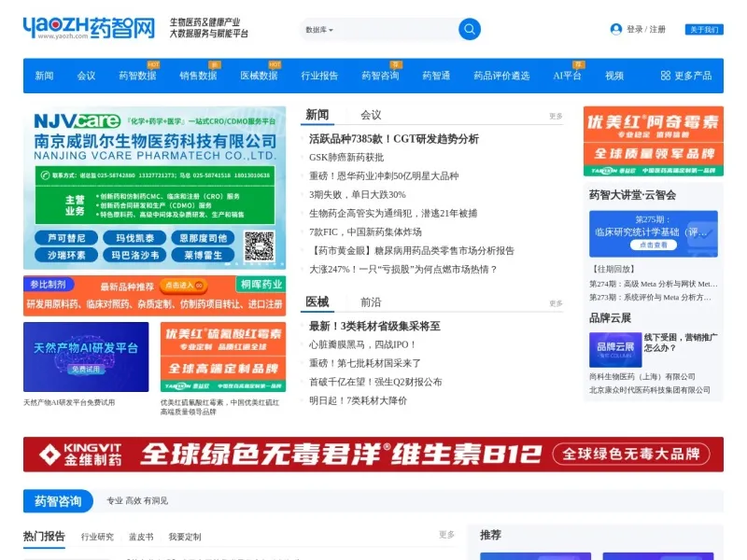The image size is (747, 560).
Task: Click 更多 beside the 热门报告 tabs
Action: point(446,535)
